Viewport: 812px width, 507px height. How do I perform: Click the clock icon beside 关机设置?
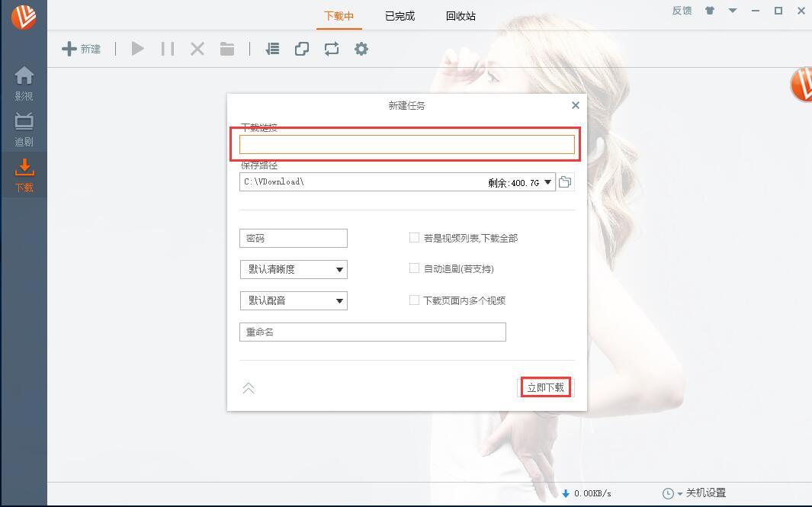669,493
